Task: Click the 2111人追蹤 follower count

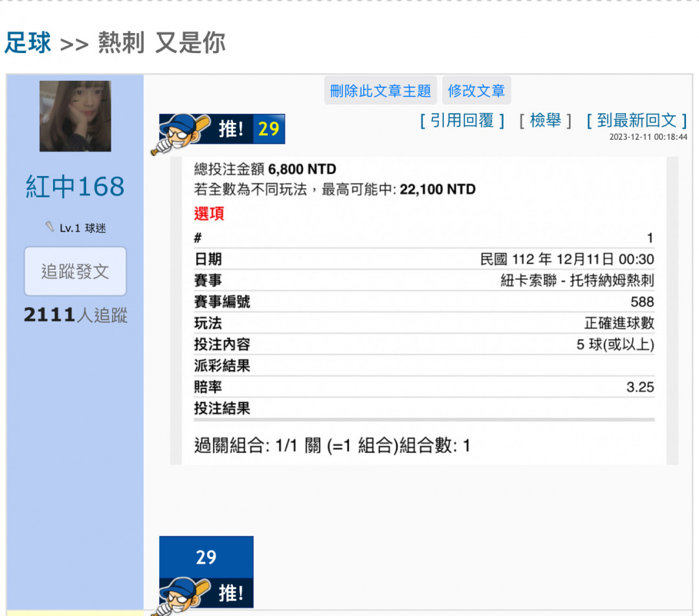Action: 75,314
